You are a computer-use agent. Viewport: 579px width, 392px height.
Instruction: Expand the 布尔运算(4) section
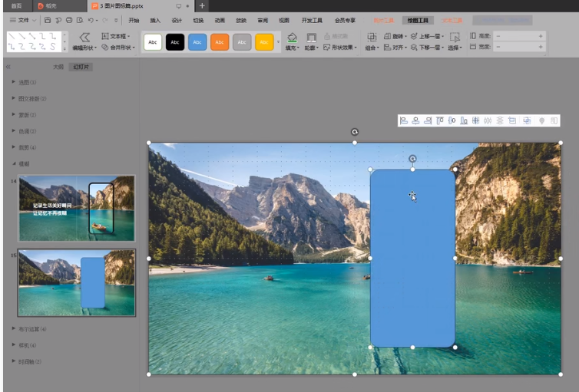click(x=14, y=328)
